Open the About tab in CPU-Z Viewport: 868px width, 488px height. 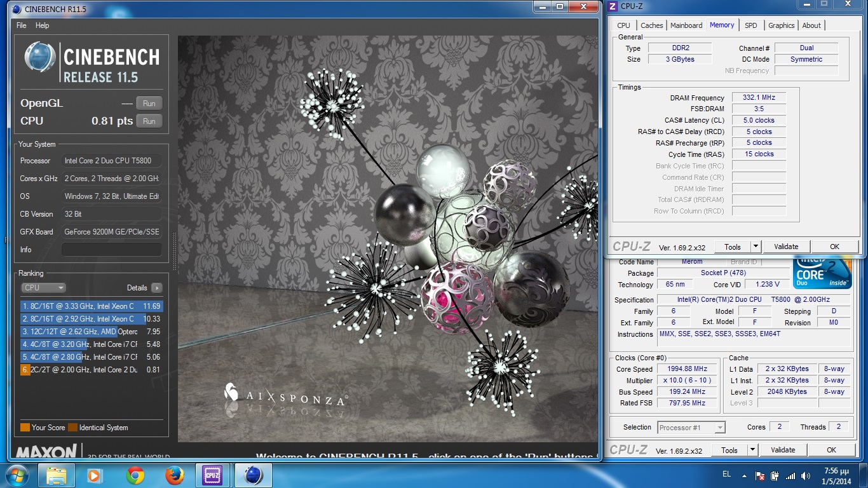pos(811,25)
